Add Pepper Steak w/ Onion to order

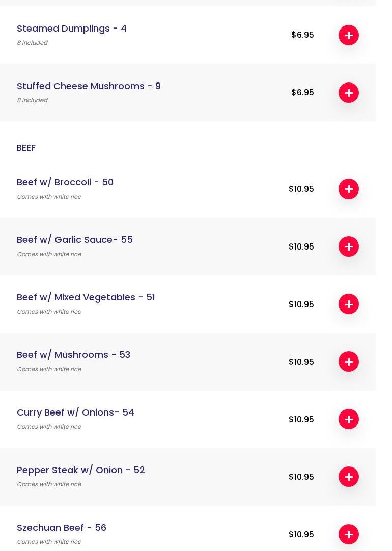point(348,477)
